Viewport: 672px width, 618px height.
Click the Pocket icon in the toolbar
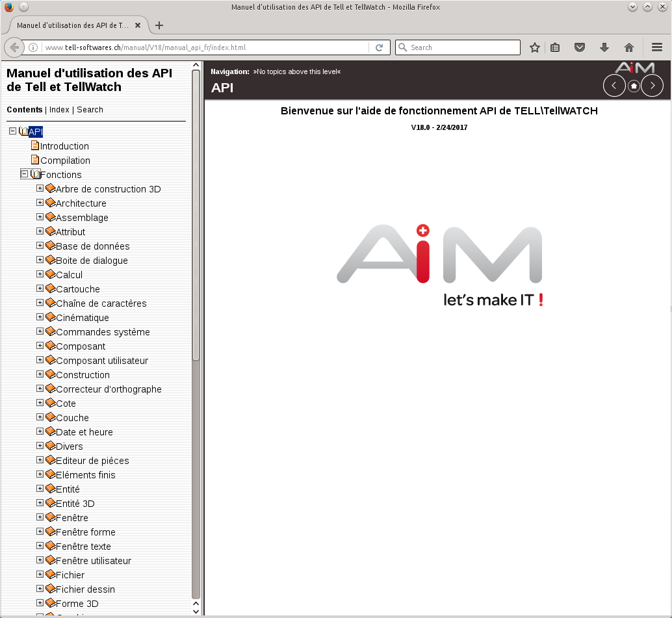click(580, 47)
